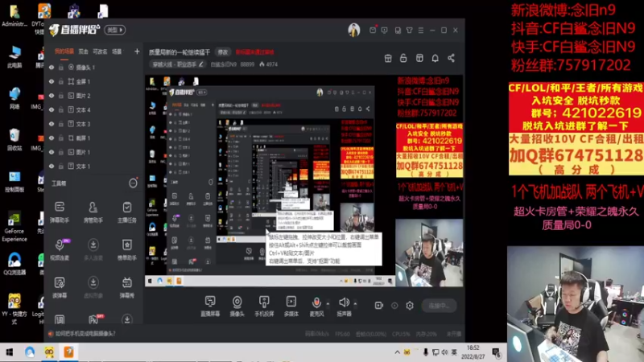Open the browser icon in taskbar

point(30,352)
